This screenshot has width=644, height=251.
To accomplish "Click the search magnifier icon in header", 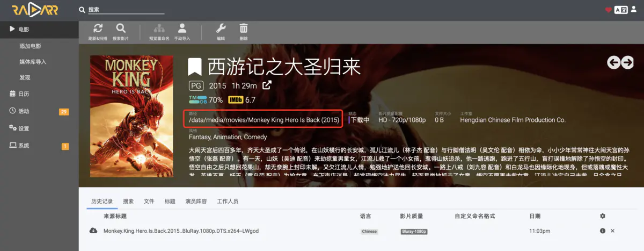I will coord(82,10).
